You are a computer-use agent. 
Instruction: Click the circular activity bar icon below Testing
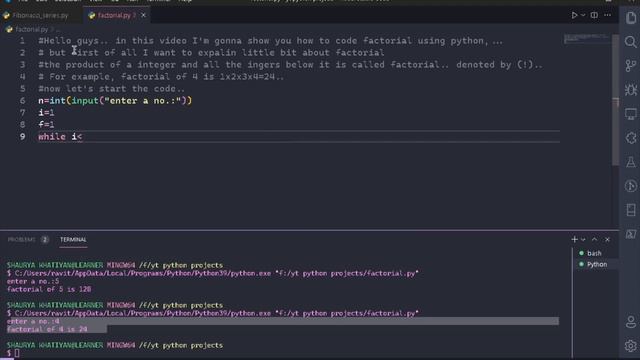[x=631, y=186]
